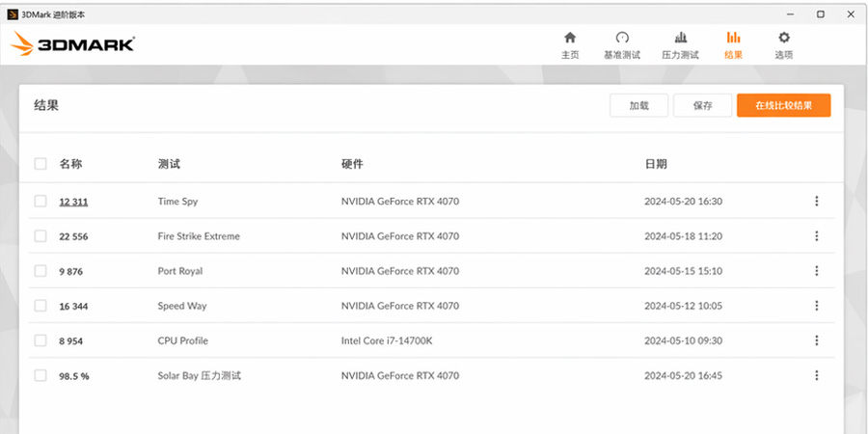Select the CPU Profile test name
Screen dimensions: 868x434
click(x=182, y=341)
